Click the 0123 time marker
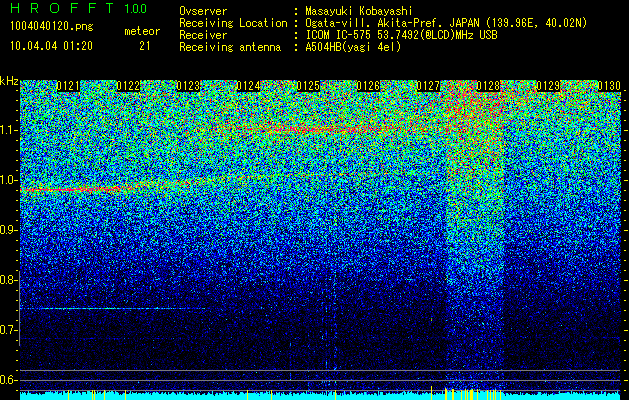This screenshot has width=629, height=400. pos(188,86)
